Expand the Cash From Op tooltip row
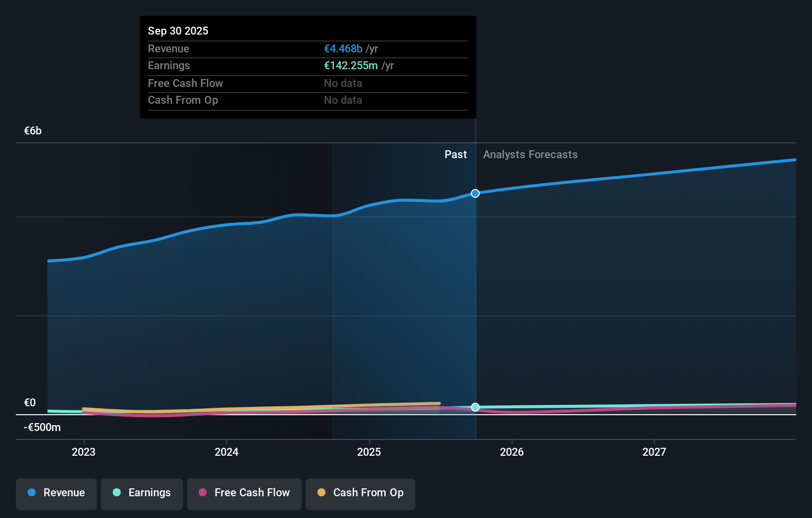The height and width of the screenshot is (518, 812). click(x=308, y=100)
